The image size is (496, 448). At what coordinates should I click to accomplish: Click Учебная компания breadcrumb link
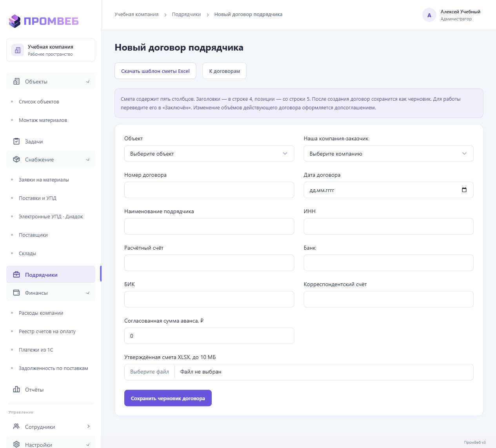click(x=136, y=15)
